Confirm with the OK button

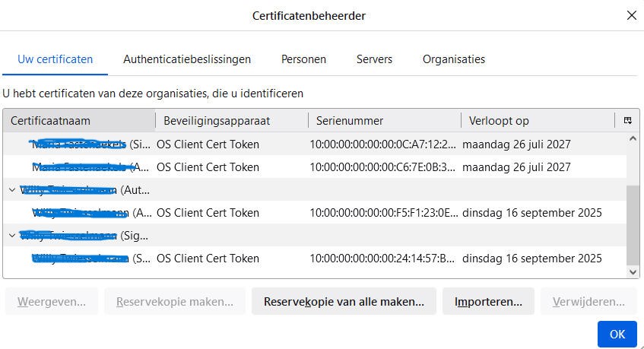click(617, 334)
